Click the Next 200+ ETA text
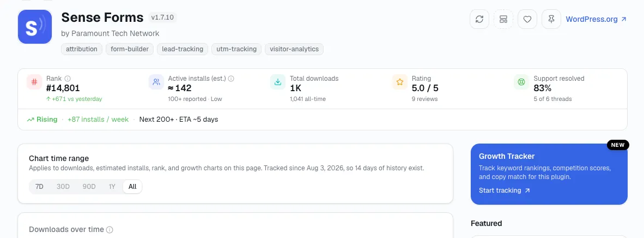644x238 pixels. point(179,120)
